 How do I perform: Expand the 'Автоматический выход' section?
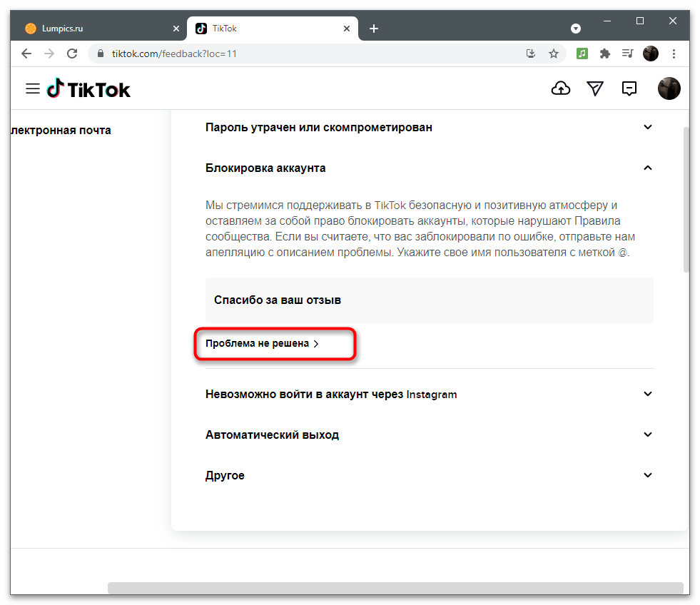tap(648, 434)
